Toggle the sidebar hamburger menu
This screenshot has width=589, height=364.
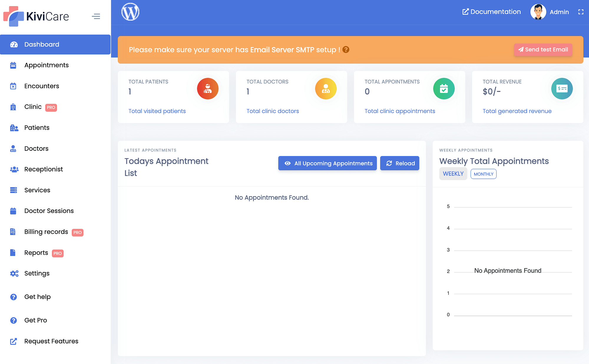[96, 16]
